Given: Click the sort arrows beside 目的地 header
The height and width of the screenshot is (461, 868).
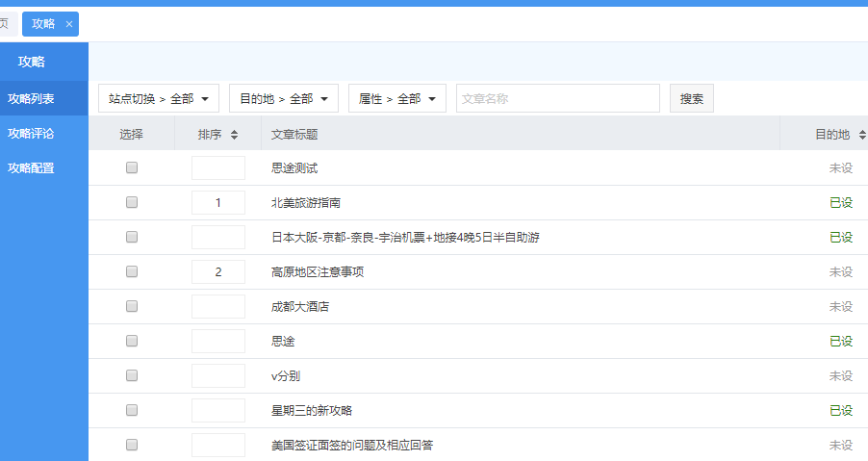Looking at the screenshot, I should (x=861, y=135).
